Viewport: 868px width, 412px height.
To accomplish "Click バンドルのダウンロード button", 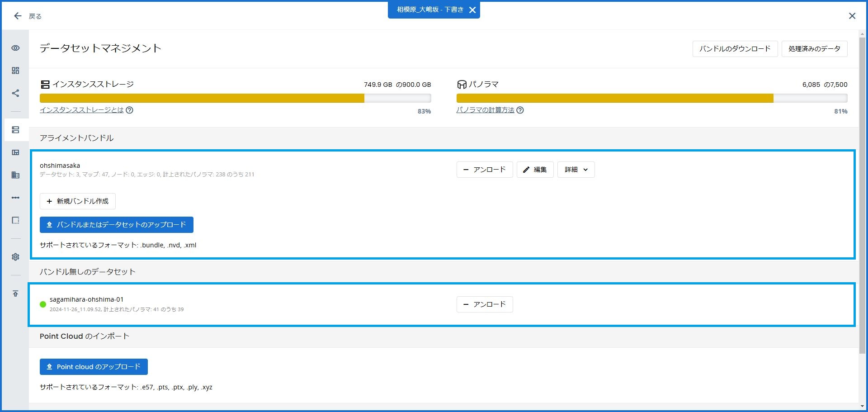I will pos(735,49).
